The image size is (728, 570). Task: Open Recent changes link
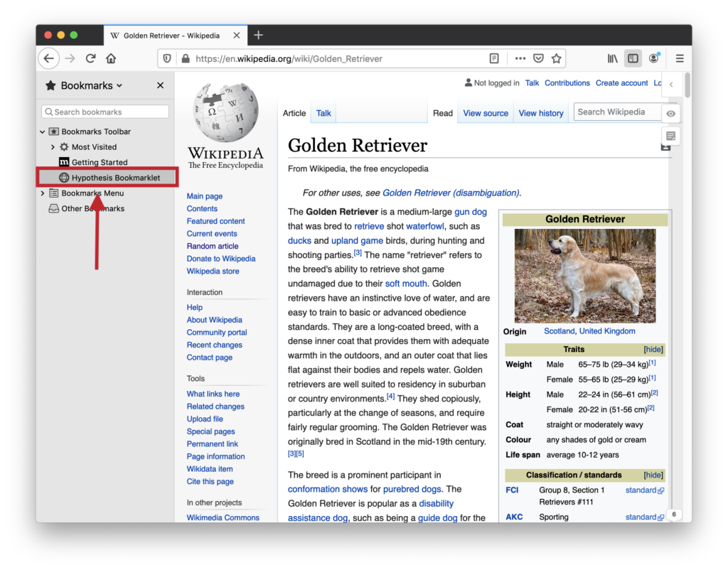tap(215, 345)
